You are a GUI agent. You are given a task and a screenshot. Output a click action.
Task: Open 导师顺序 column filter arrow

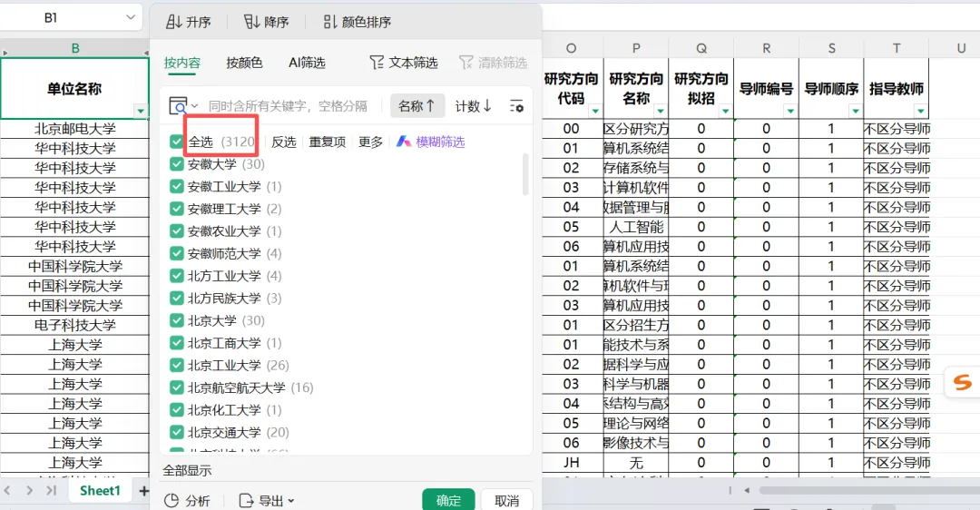(x=855, y=112)
